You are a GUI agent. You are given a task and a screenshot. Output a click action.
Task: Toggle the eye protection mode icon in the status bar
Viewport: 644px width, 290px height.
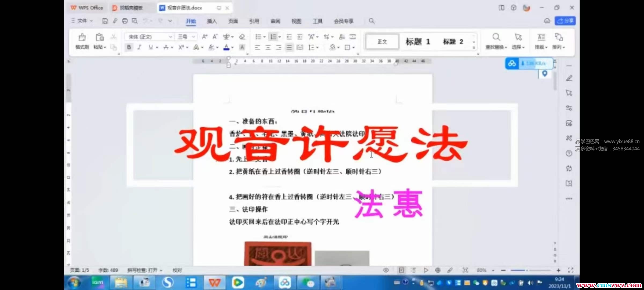click(386, 270)
